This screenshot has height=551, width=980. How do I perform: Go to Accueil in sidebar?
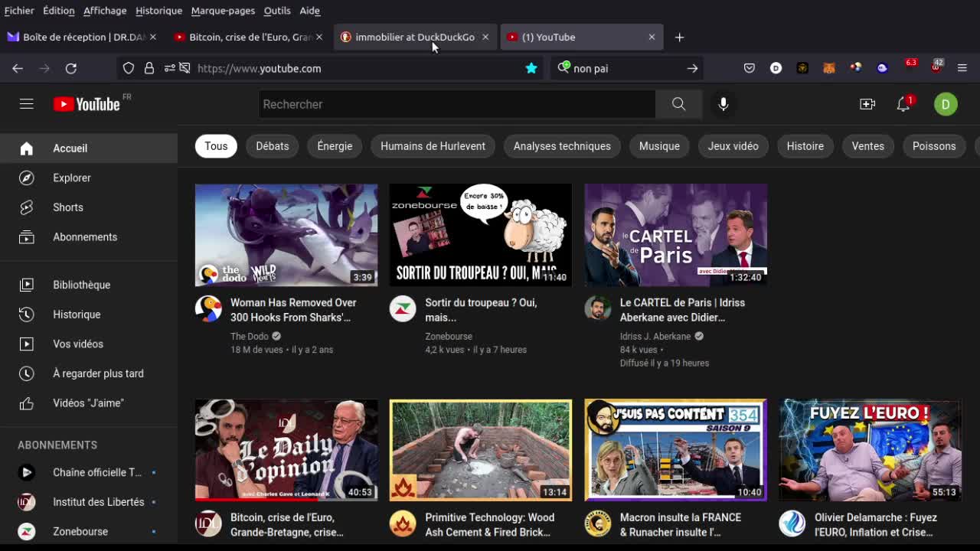click(89, 148)
